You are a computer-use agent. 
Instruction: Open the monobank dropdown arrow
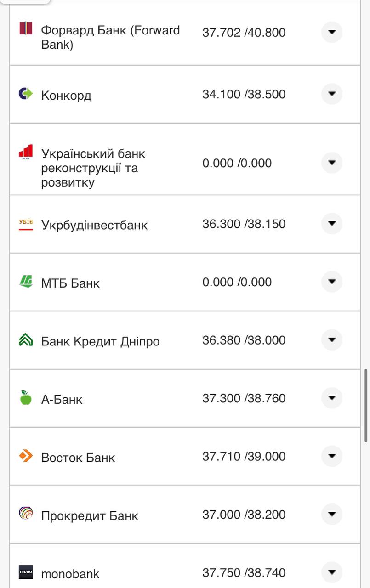coord(332,572)
